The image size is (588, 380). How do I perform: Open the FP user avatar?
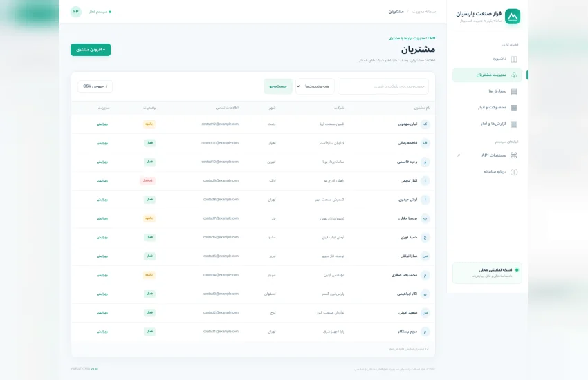[76, 12]
